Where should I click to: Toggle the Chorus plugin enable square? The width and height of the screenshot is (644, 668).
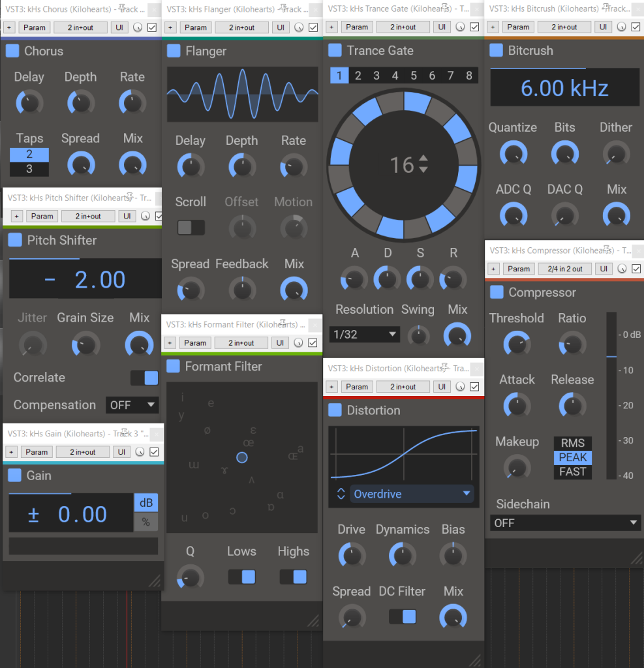pos(12,51)
